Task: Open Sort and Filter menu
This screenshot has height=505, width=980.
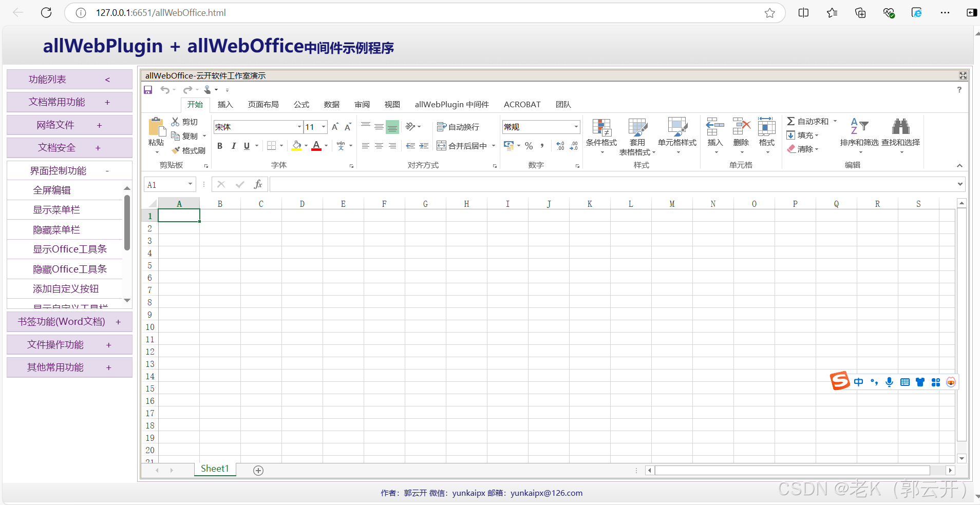Action: (x=859, y=136)
